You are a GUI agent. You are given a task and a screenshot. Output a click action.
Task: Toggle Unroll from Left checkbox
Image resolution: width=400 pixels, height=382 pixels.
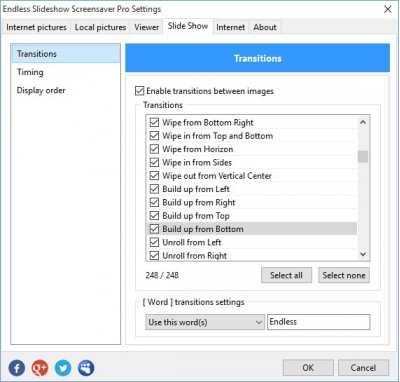pyautogui.click(x=154, y=242)
